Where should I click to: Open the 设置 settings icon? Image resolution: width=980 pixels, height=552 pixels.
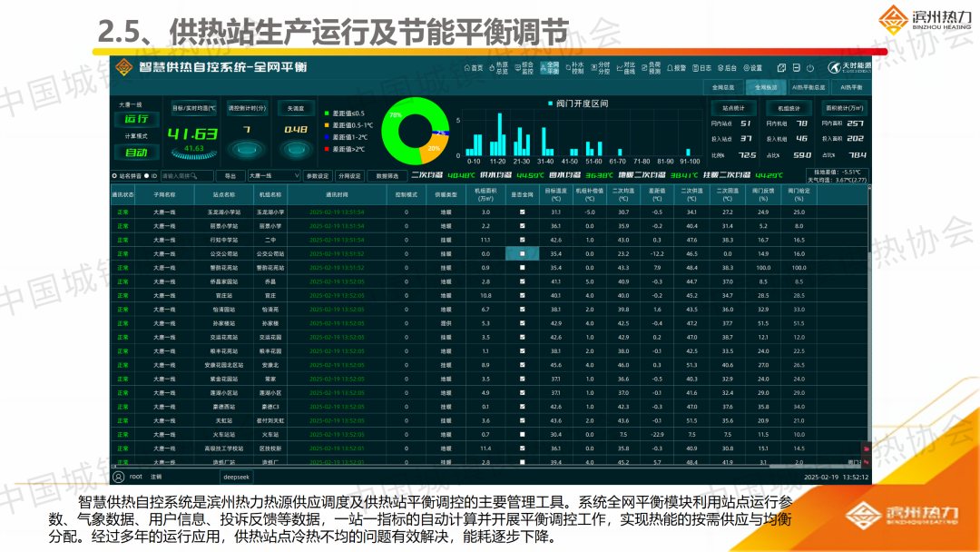click(x=752, y=68)
